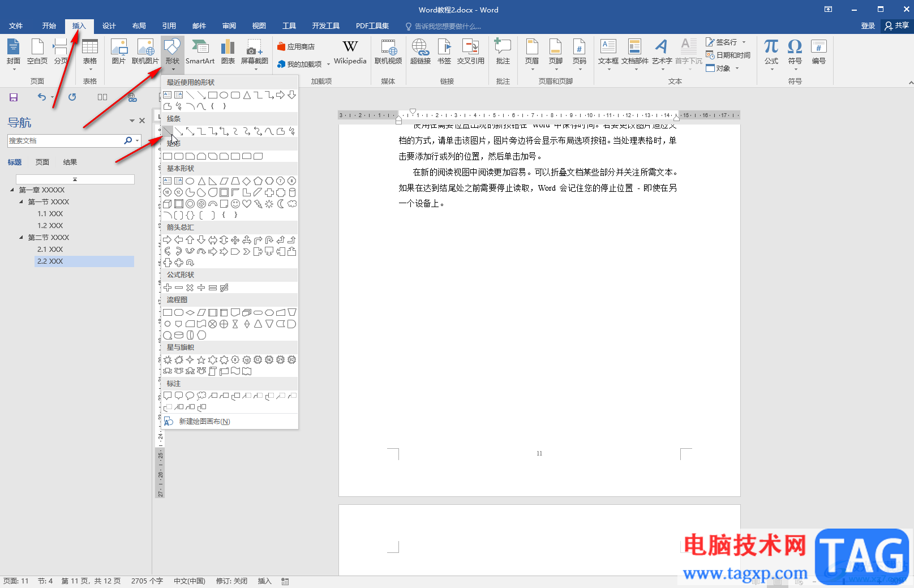Viewport: 914px width, 588px height.
Task: Open the 文件 File tab
Action: point(16,26)
